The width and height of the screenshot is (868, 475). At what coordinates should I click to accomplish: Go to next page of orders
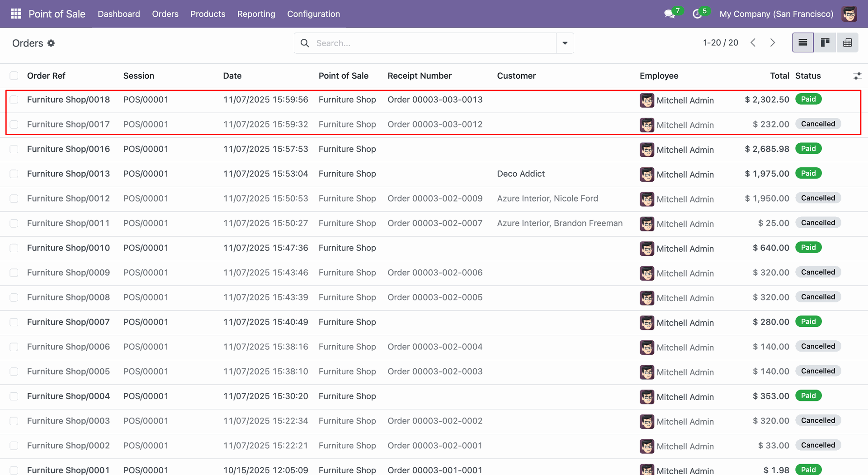point(773,42)
